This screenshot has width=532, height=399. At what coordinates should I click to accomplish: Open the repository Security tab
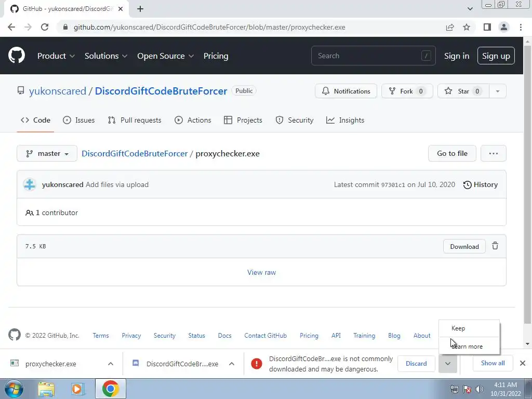[295, 120]
